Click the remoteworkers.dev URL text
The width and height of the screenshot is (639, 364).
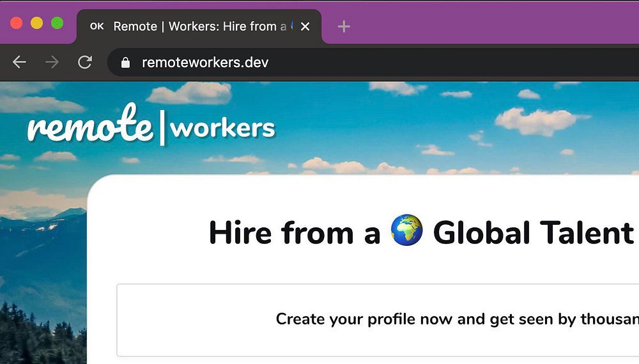(x=205, y=63)
